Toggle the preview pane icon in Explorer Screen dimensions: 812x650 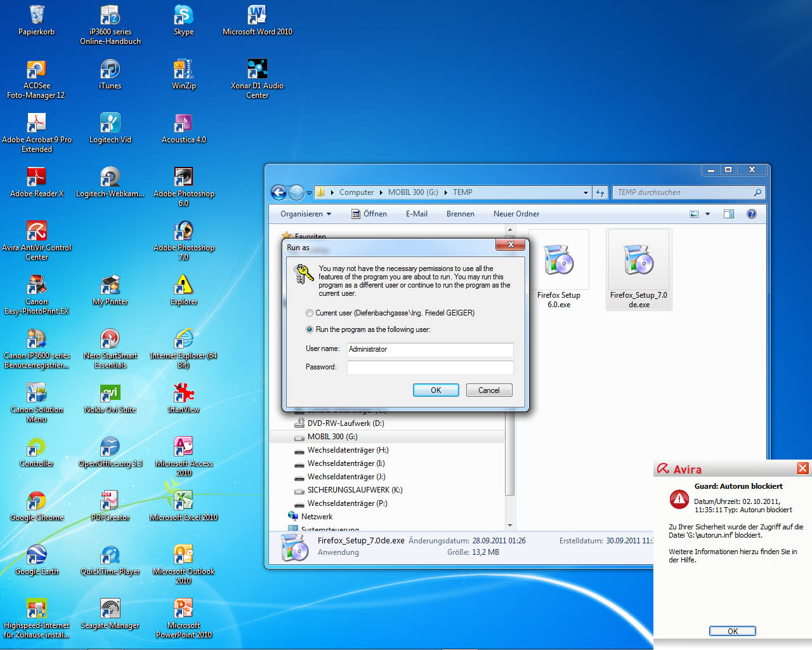(x=729, y=214)
